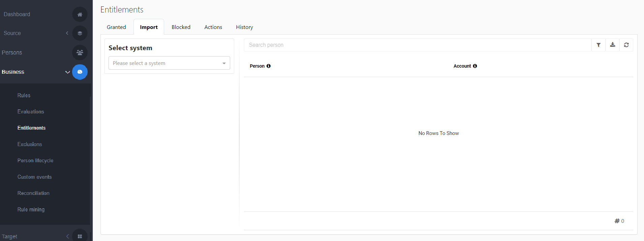Open the History tab
644x241 pixels.
tap(244, 27)
